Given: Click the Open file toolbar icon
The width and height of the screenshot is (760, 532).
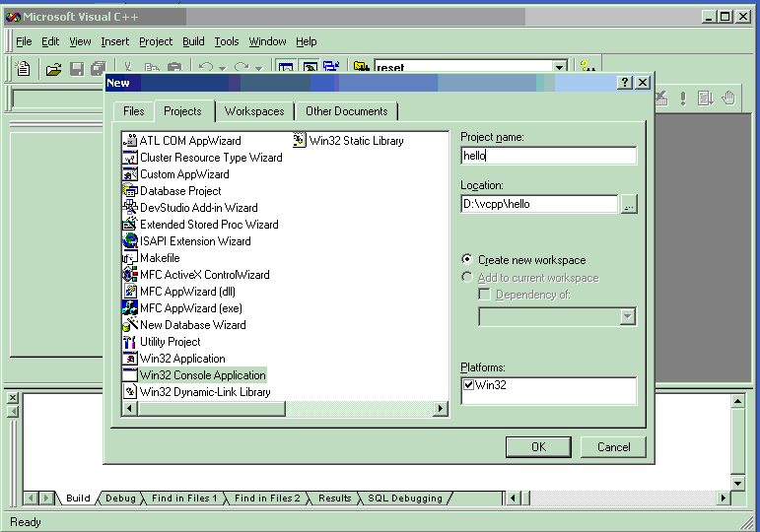Looking at the screenshot, I should [x=53, y=69].
